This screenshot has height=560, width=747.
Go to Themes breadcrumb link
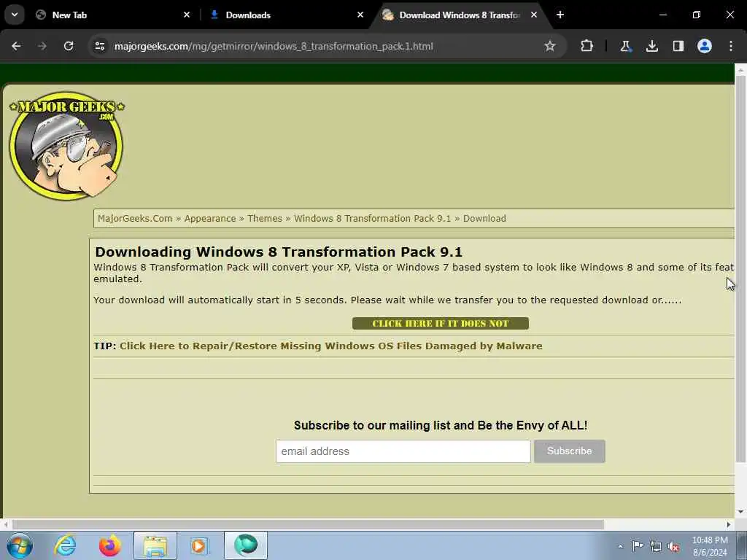click(265, 219)
